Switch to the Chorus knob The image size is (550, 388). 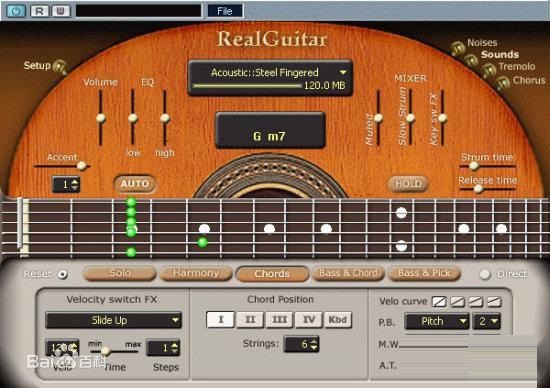[502, 83]
